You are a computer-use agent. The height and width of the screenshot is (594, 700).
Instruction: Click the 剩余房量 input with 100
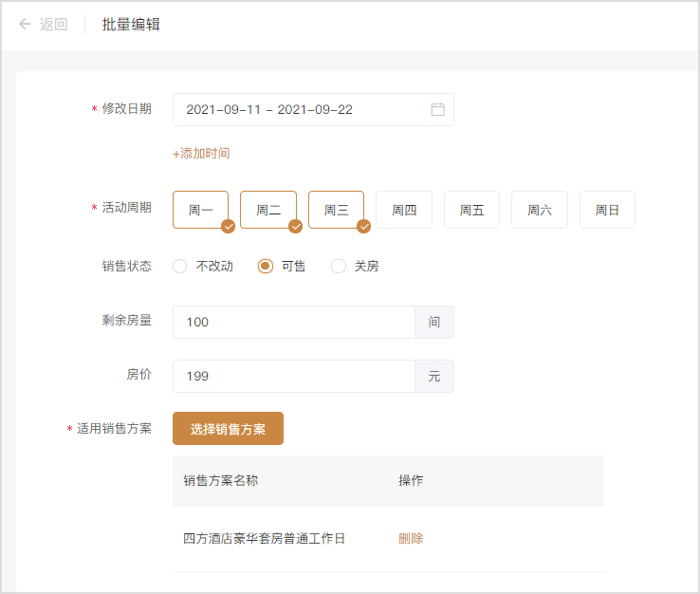pos(294,323)
